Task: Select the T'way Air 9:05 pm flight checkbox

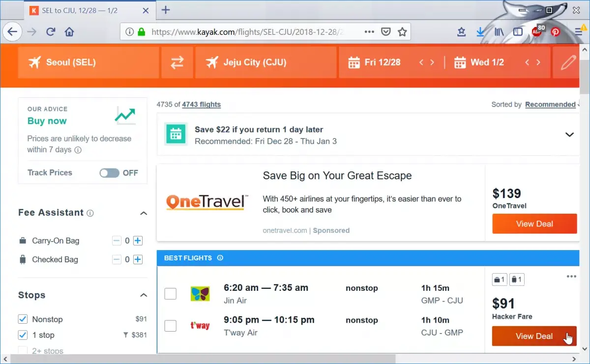Action: coord(170,326)
